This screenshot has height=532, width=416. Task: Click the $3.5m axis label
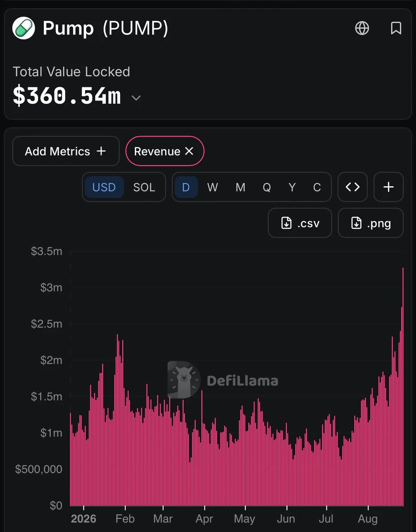pos(46,251)
